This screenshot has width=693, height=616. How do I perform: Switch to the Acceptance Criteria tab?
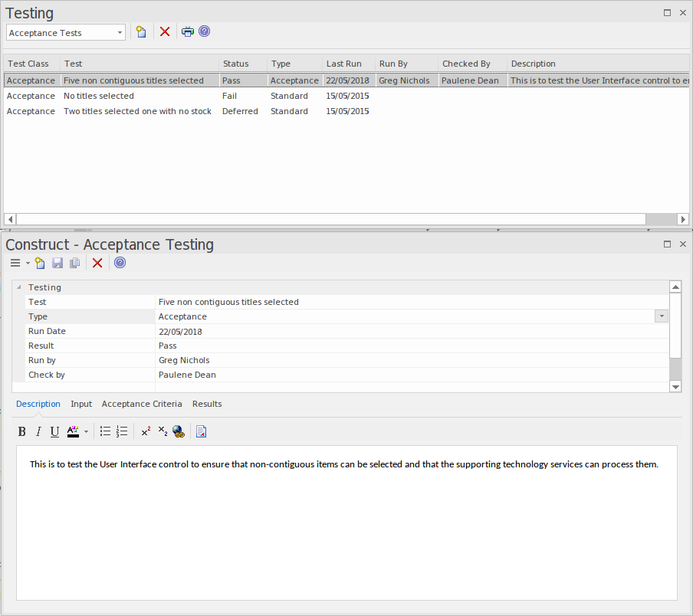point(142,404)
